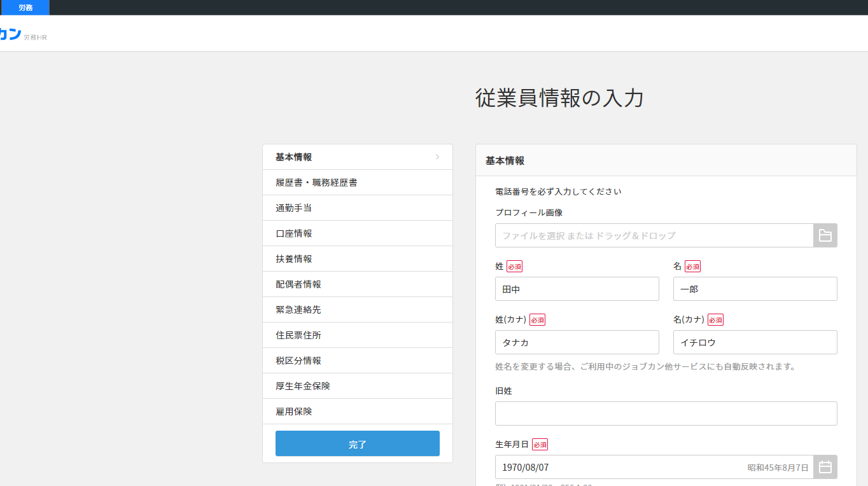Screen dimensions: 868x486
Task: Select the 労務 tab at top
Action: (25, 8)
